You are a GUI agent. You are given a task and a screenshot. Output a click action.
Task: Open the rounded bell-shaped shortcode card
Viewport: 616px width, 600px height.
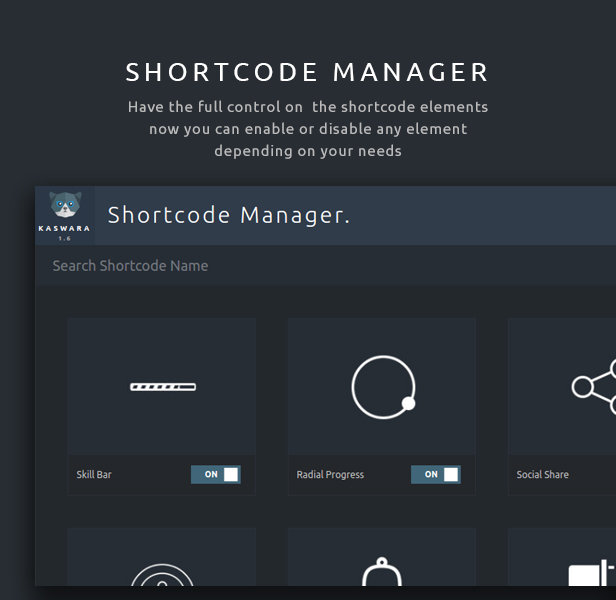(382, 557)
